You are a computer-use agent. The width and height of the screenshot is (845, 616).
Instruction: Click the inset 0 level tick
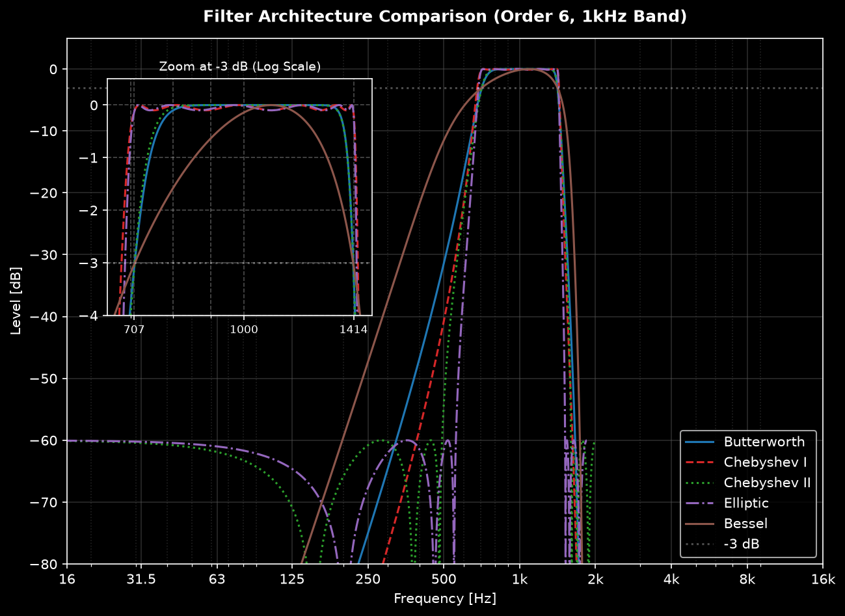tap(94, 105)
